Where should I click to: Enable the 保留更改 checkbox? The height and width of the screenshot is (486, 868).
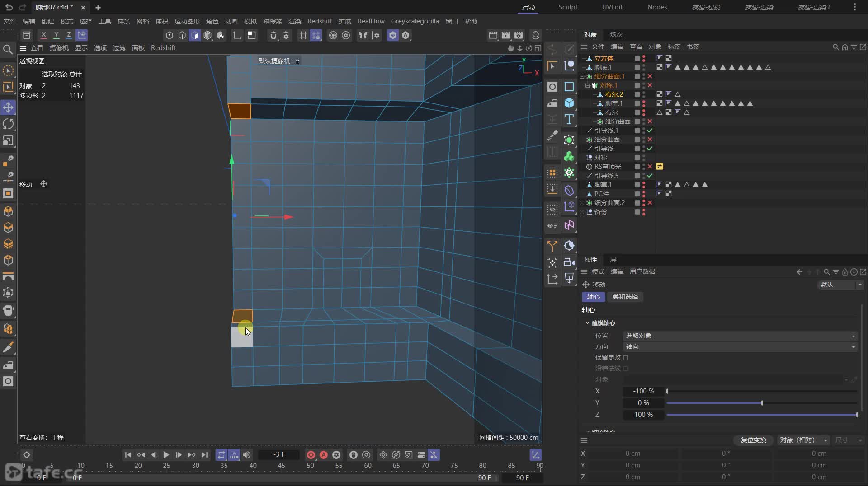click(626, 358)
